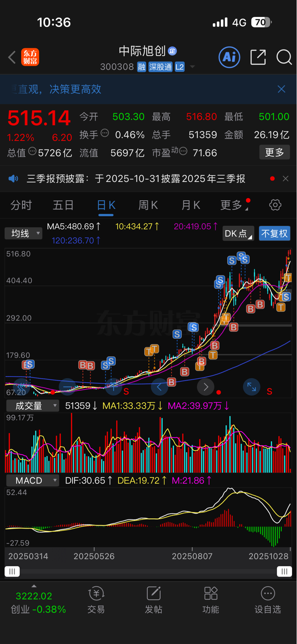Image resolution: width=297 pixels, height=644 pixels.
Task: Open the MACD indicator dropdown
Action: coord(32,480)
